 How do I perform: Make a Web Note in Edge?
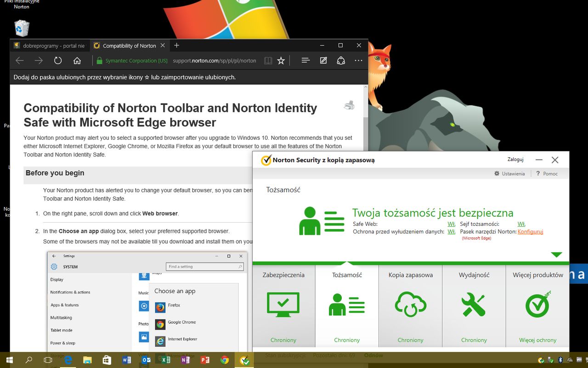tap(323, 60)
